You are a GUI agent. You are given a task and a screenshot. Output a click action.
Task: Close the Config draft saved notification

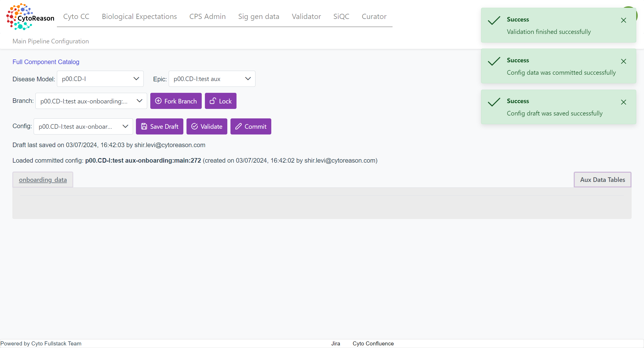(623, 102)
